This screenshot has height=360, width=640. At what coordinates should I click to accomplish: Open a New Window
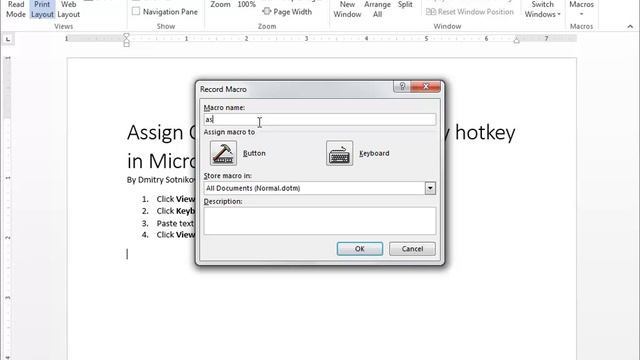(x=347, y=9)
